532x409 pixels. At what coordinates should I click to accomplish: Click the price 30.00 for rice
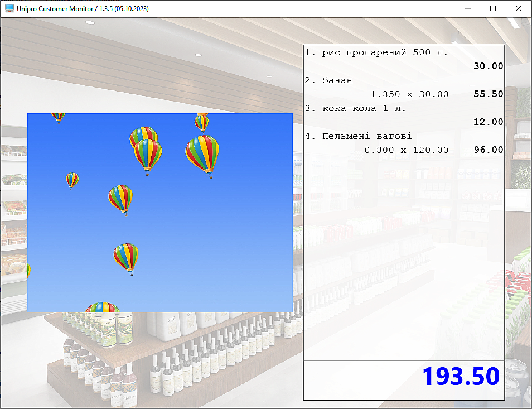(x=489, y=66)
